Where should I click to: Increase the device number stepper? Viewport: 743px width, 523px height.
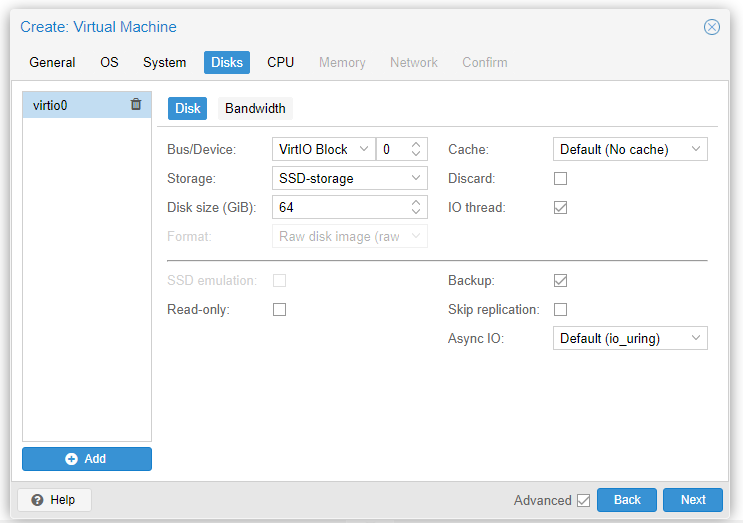tap(416, 144)
